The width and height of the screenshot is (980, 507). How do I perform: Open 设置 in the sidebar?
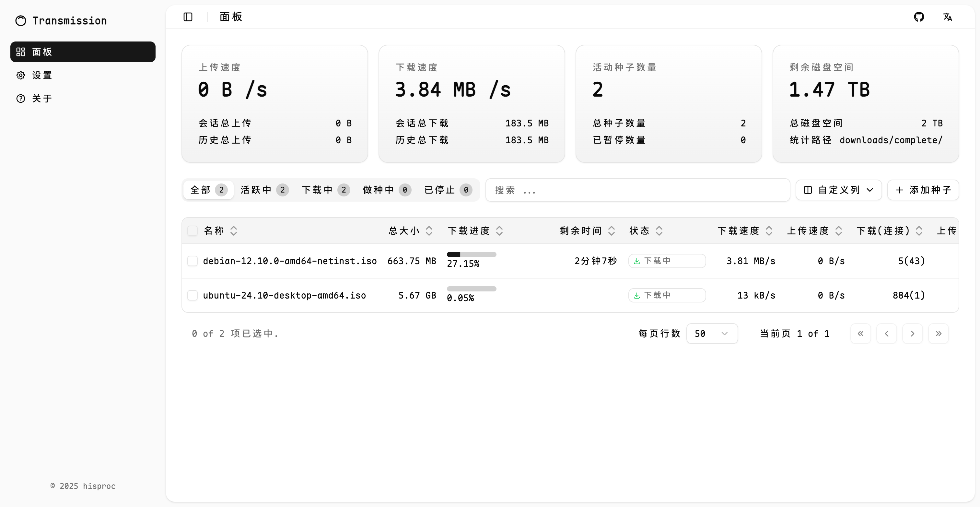click(83, 75)
